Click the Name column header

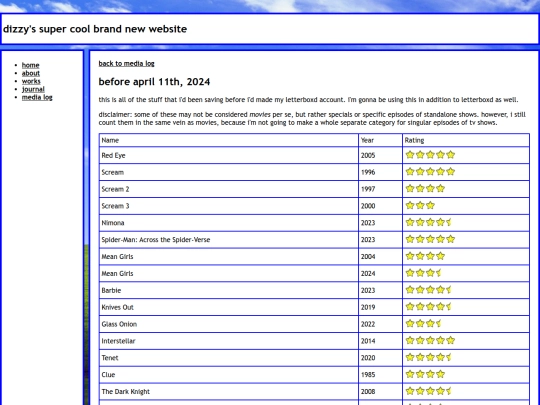(x=229, y=140)
